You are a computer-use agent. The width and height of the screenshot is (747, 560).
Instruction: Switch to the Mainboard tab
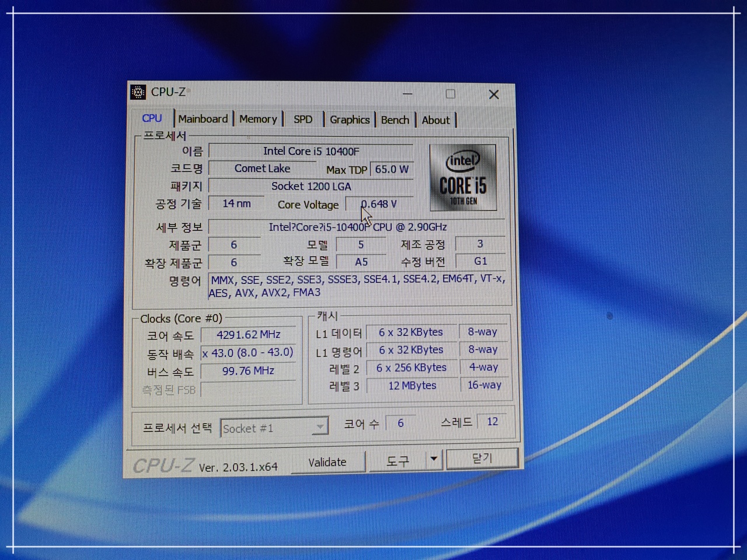[203, 119]
